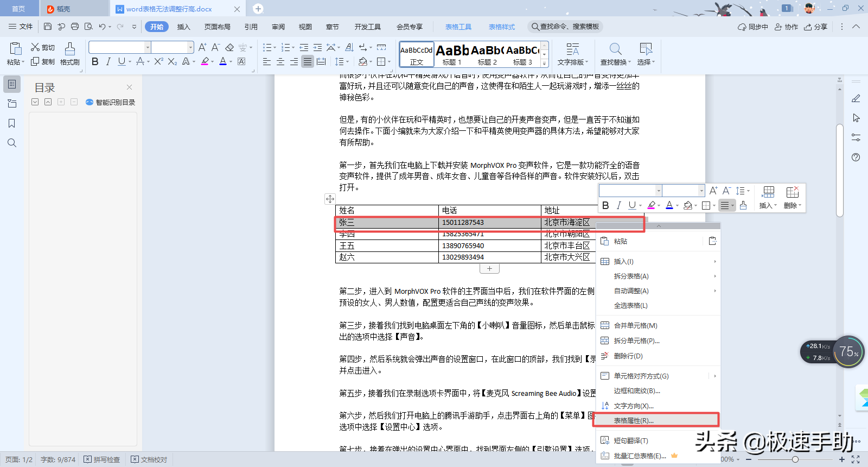
Task: Click the Save icon in quick access bar
Action: pos(48,27)
